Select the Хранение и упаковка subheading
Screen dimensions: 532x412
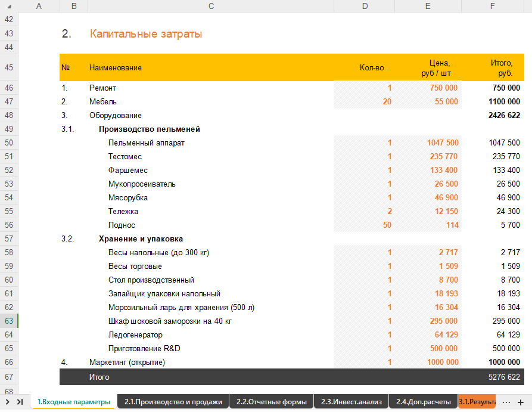pyautogui.click(x=141, y=238)
